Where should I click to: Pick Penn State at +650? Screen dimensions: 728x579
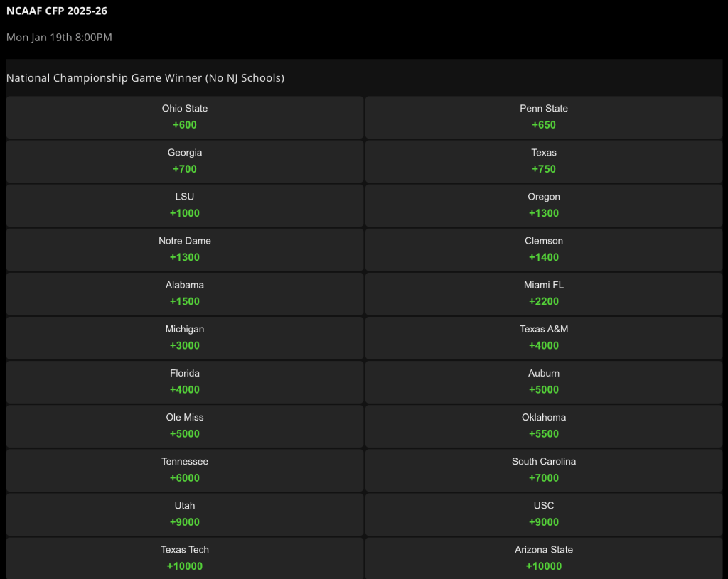[544, 117]
